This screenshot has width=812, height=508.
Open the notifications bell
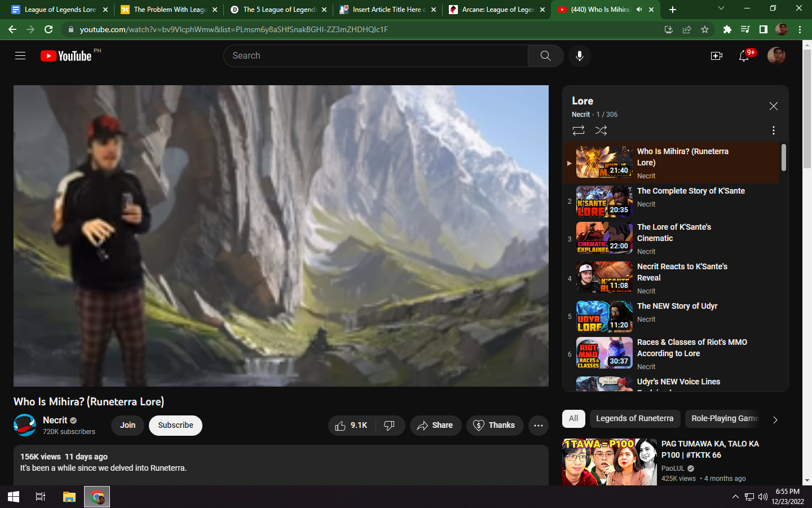click(744, 56)
